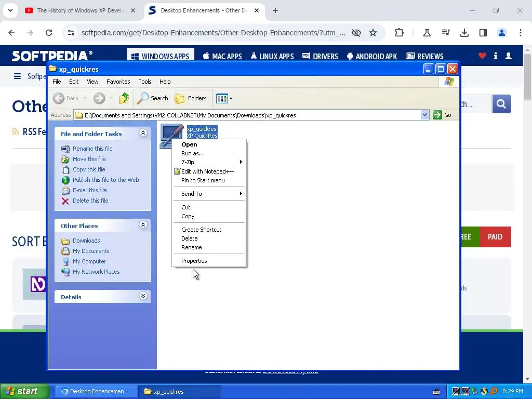Choose Cut in context menu
The image size is (532, 399).
tap(209, 207)
